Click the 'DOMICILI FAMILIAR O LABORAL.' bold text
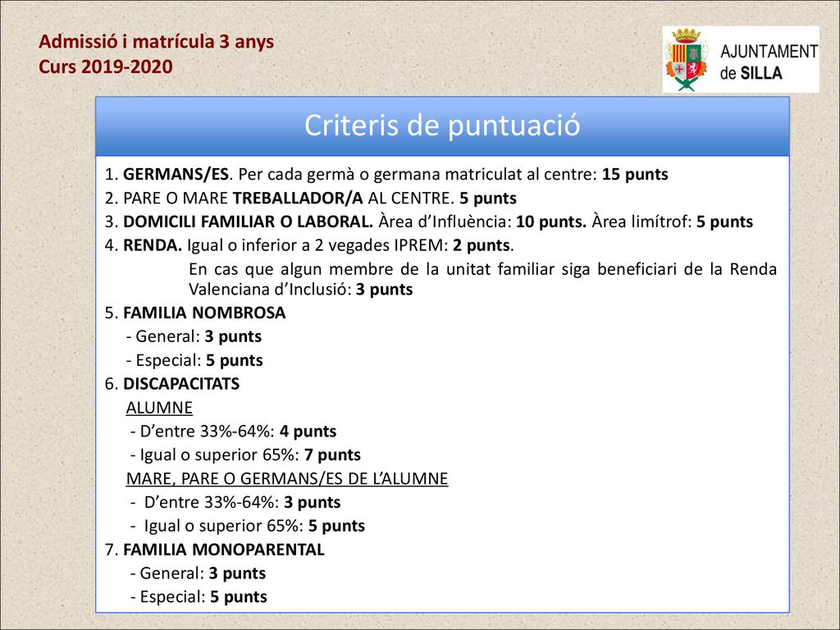This screenshot has width=840, height=630. point(248,221)
